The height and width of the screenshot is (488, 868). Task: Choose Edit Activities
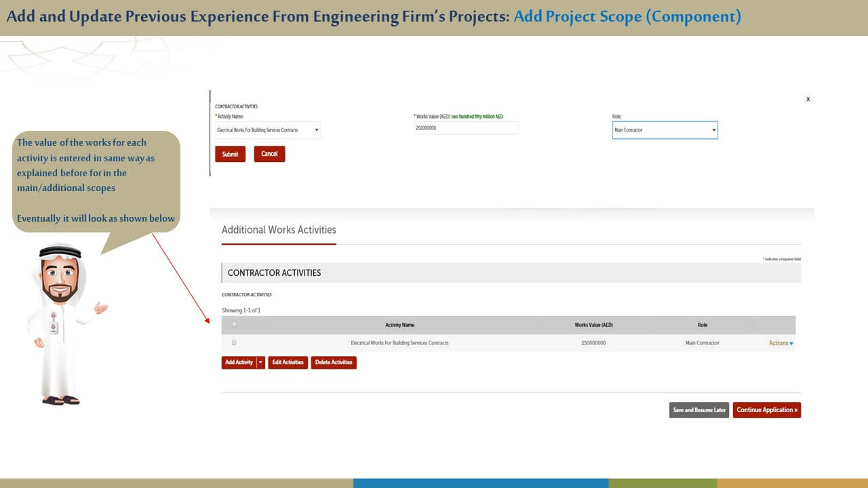click(288, 363)
